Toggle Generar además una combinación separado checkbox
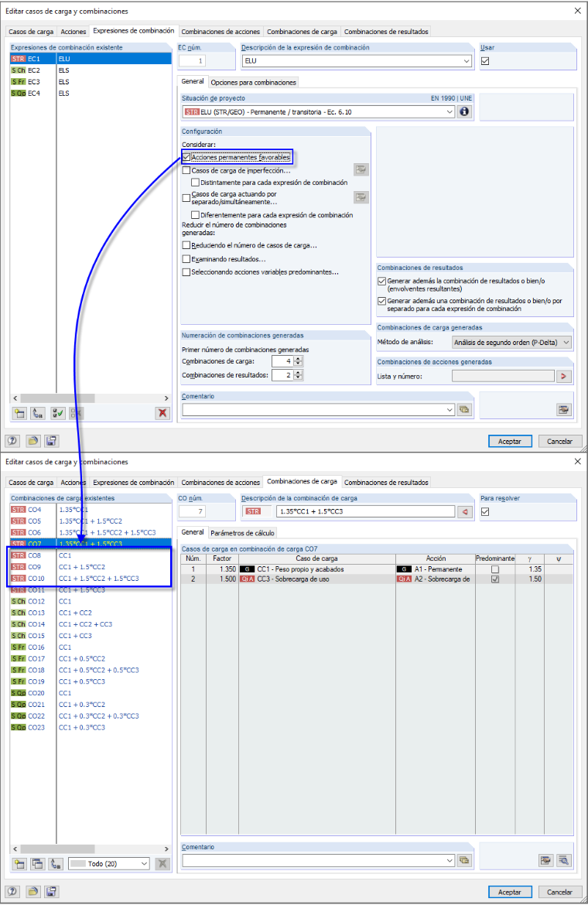Image resolution: width=588 pixels, height=905 pixels. click(381, 302)
